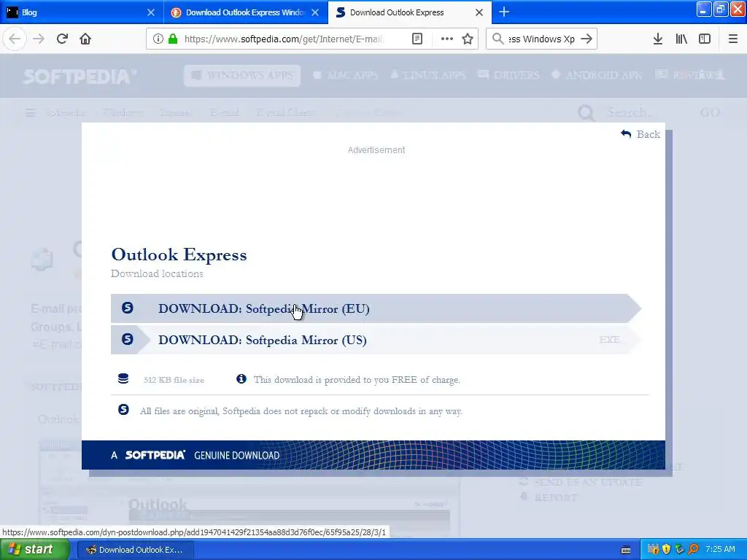747x560 pixels.
Task: Open Softpedia breadcrumb hamburger menu icon
Action: (31, 113)
